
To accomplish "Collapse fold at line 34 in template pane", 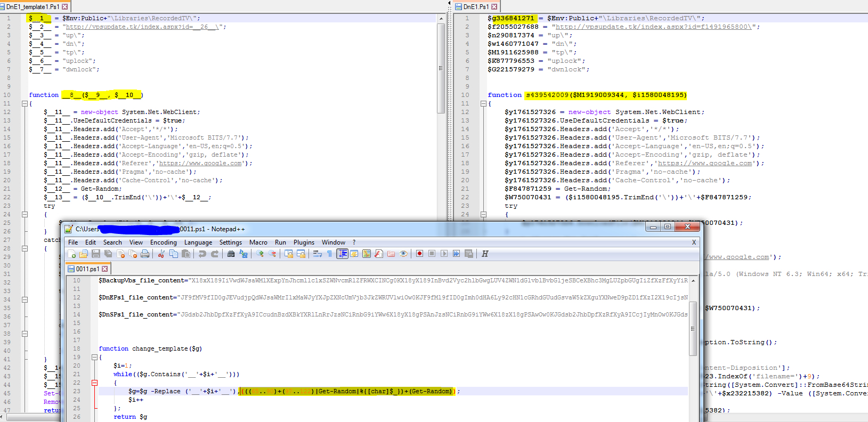I will point(25,299).
